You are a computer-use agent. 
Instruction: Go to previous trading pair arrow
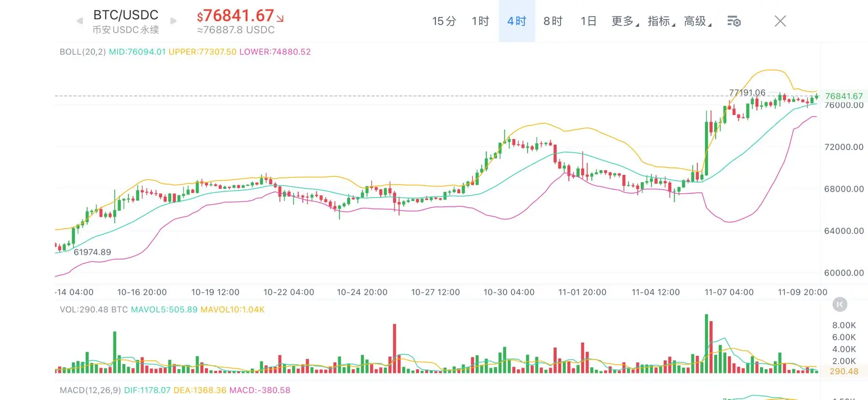(x=80, y=21)
